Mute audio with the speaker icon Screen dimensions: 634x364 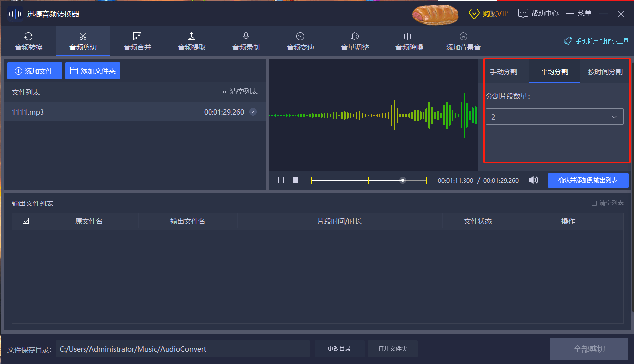(x=533, y=180)
